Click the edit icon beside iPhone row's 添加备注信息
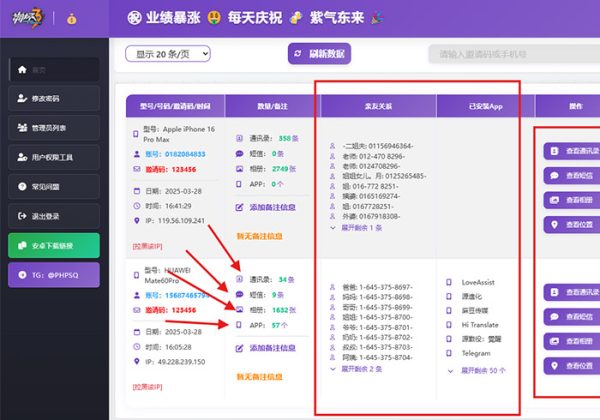Image resolution: width=600 pixels, height=420 pixels. [x=239, y=207]
